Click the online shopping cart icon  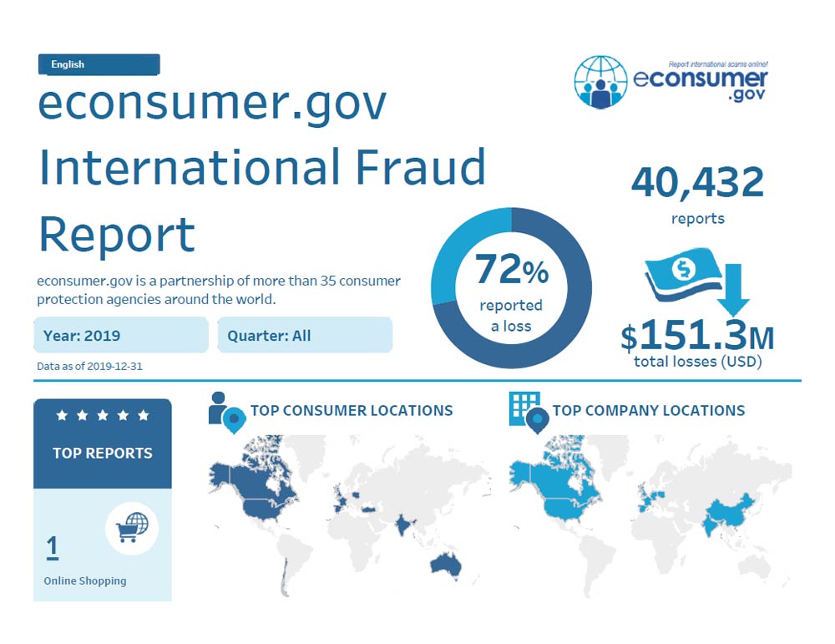[x=132, y=527]
